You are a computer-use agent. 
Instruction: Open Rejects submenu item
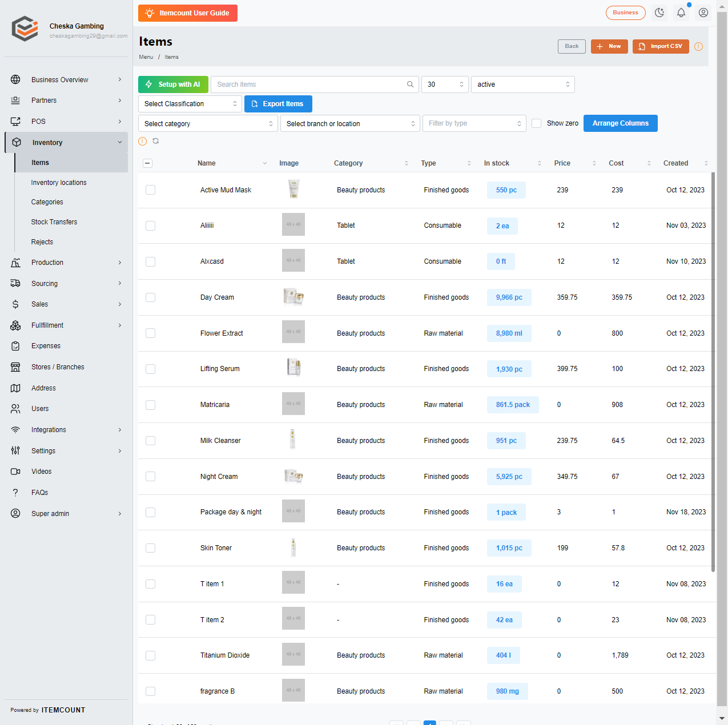point(42,242)
